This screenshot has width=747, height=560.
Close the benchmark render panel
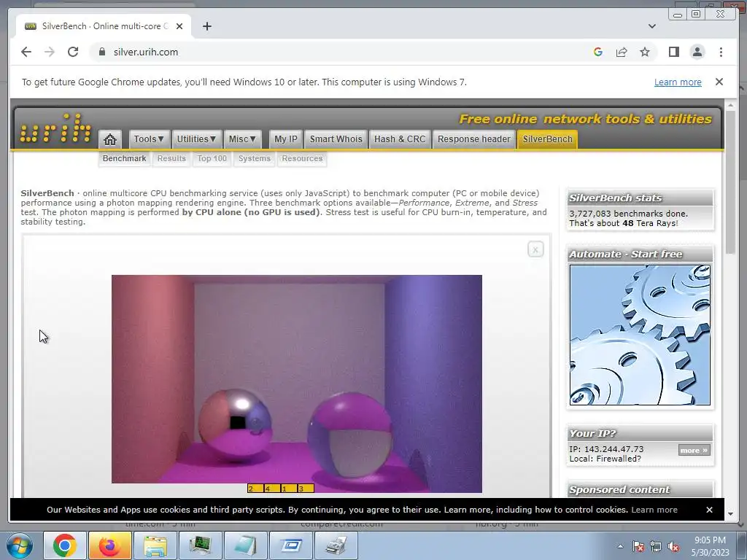tap(535, 249)
